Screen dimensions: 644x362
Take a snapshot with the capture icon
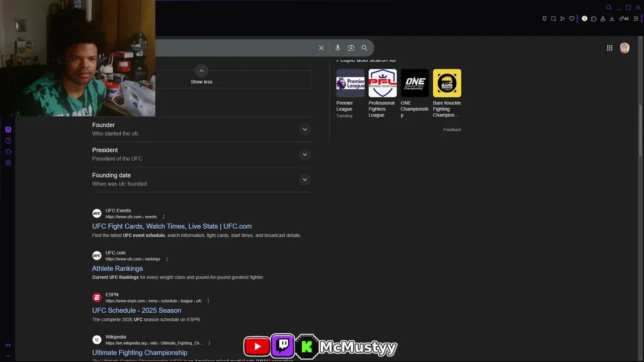coord(553,19)
